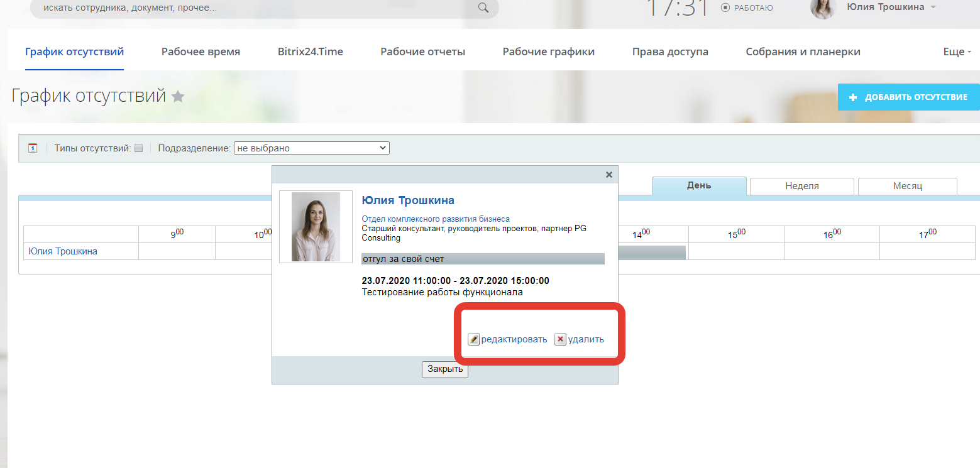Switch to the Месяц tab

coord(907,186)
